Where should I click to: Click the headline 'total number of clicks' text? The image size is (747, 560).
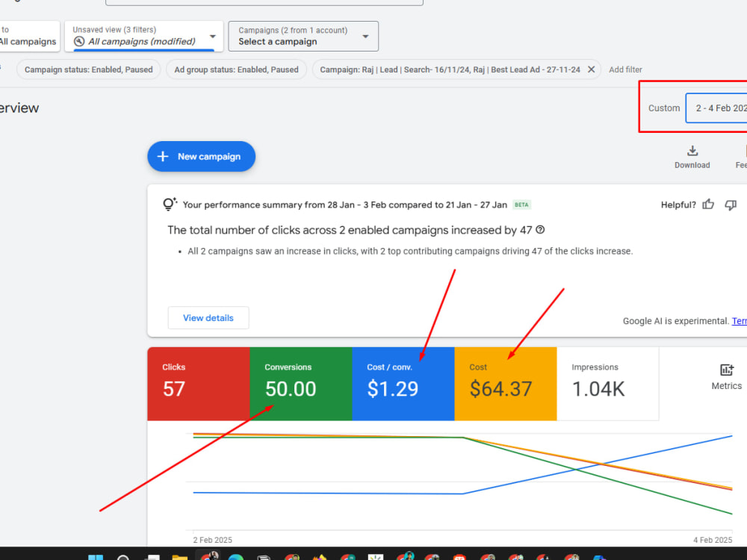coord(349,230)
